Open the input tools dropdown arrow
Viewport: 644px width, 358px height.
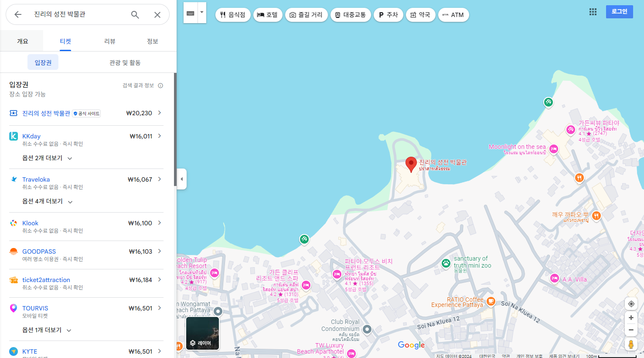pos(202,12)
